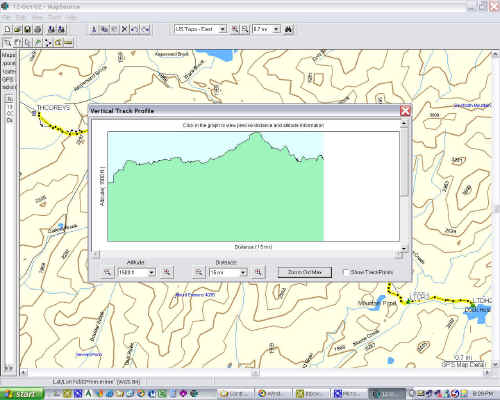500x400 pixels.
Task: Print the map with the printer icon
Action: coord(37,29)
